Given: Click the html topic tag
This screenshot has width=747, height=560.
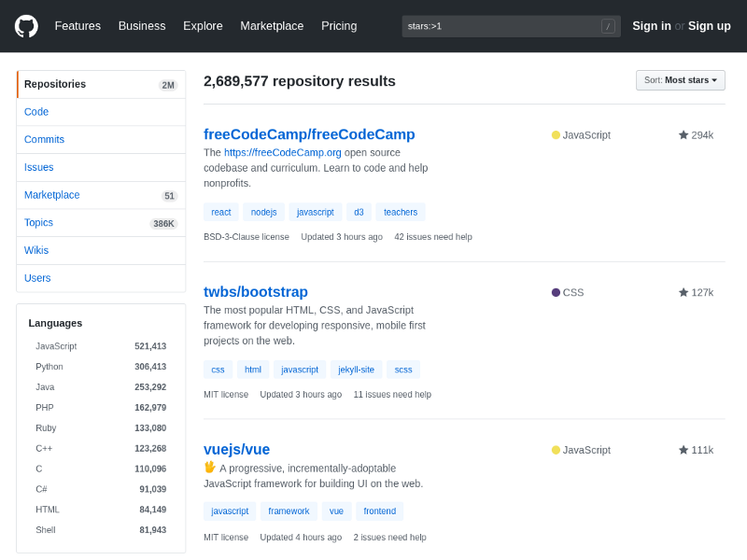Looking at the screenshot, I should click(x=253, y=370).
